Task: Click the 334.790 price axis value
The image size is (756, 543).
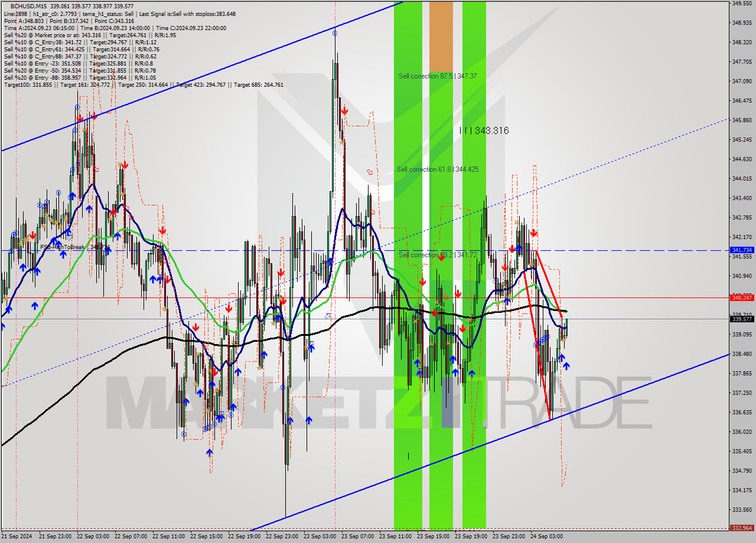Action: tap(742, 470)
